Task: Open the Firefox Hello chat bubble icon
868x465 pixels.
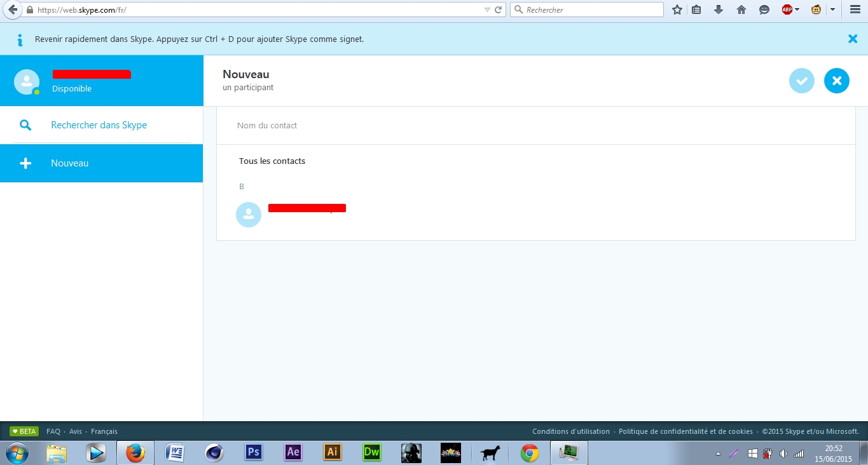Action: coord(764,10)
